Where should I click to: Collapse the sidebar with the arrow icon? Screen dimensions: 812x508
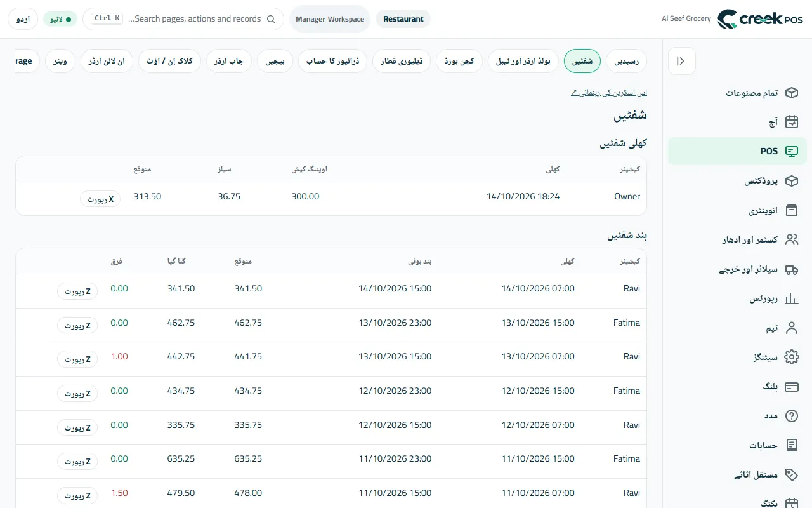coord(681,61)
